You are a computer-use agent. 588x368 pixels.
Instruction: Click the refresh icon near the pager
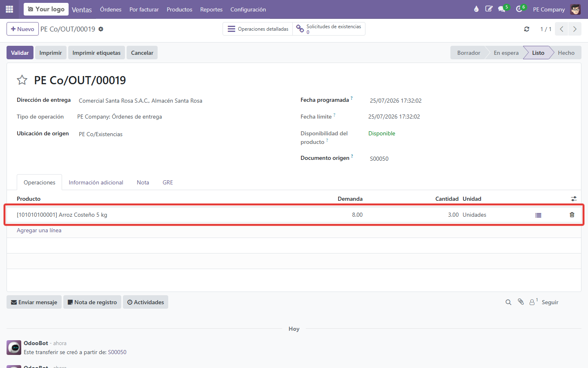tap(527, 29)
